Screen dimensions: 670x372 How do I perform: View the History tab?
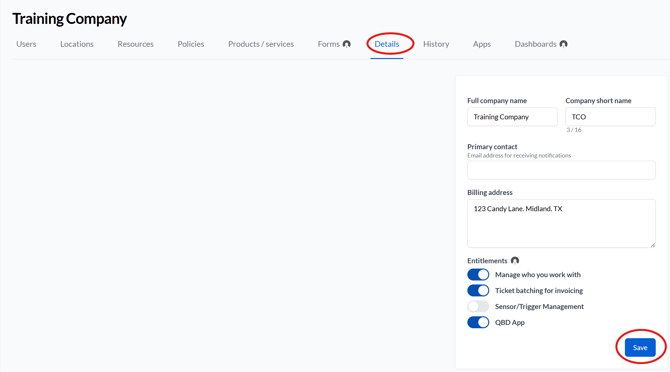pos(436,44)
